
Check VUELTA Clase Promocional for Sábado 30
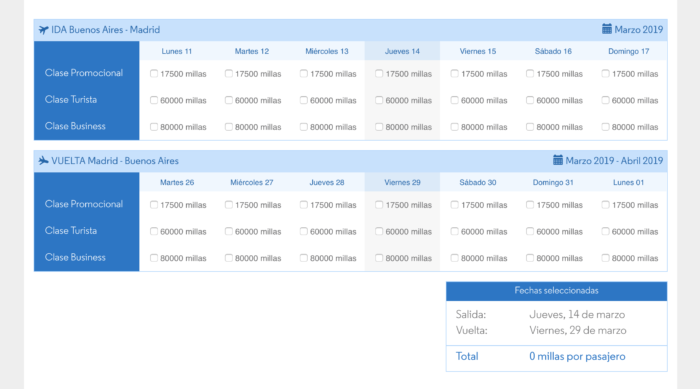pyautogui.click(x=454, y=205)
